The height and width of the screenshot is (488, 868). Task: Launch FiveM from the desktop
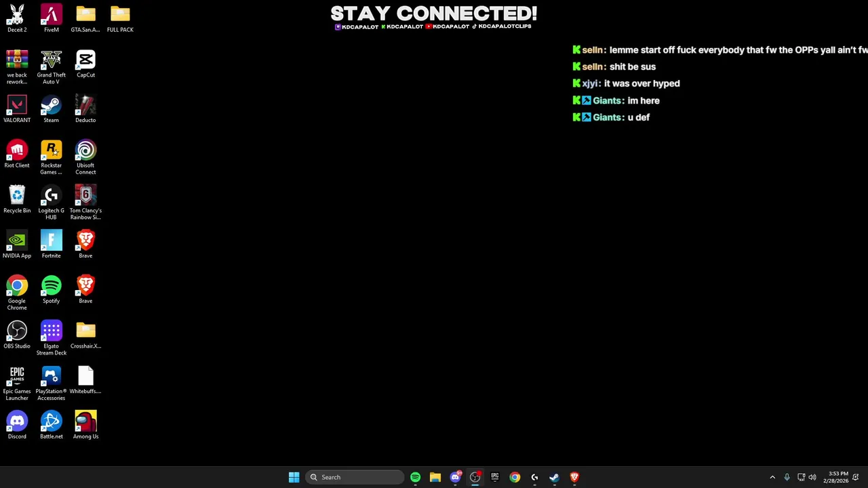[51, 18]
